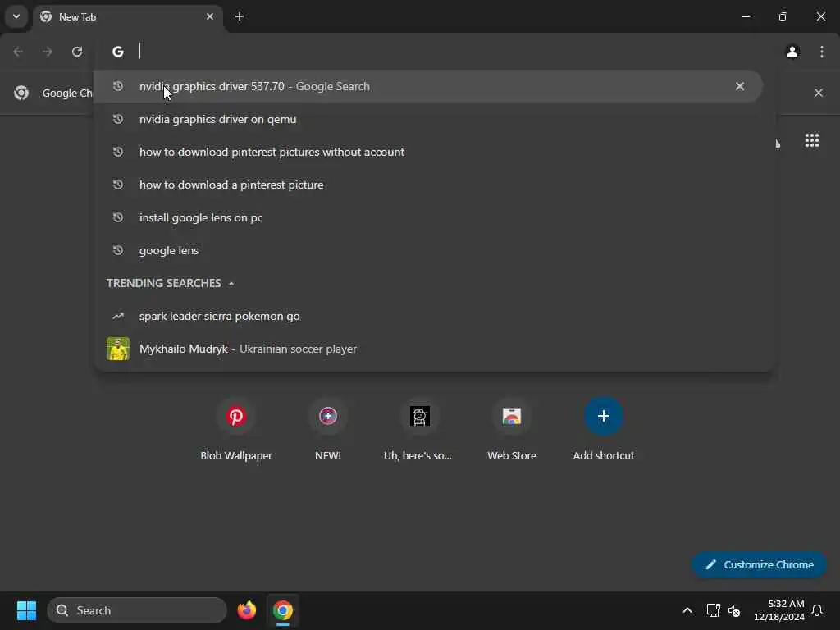Viewport: 840px width, 630px height.
Task: Click the Chrome logo in the infobar
Action: pos(21,93)
